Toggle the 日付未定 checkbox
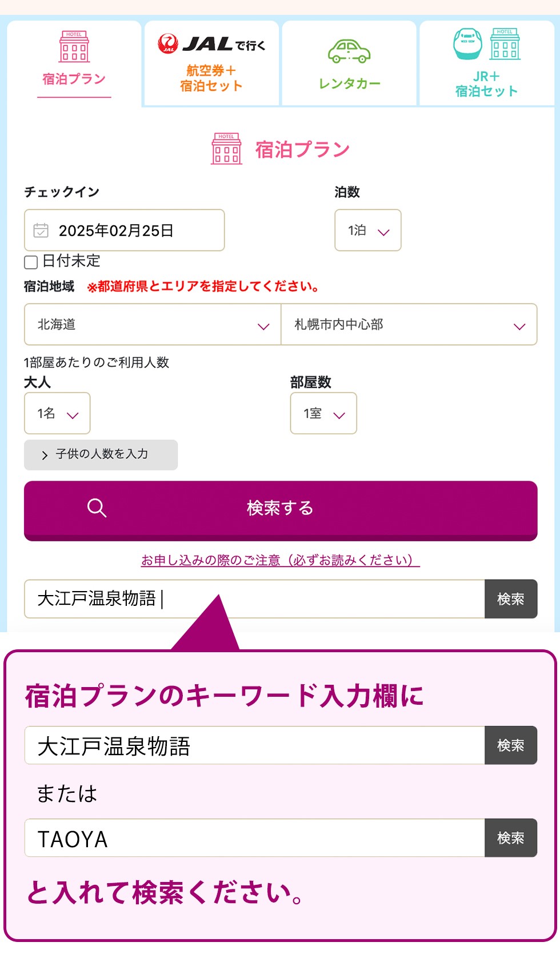The width and height of the screenshot is (560, 958). [31, 262]
